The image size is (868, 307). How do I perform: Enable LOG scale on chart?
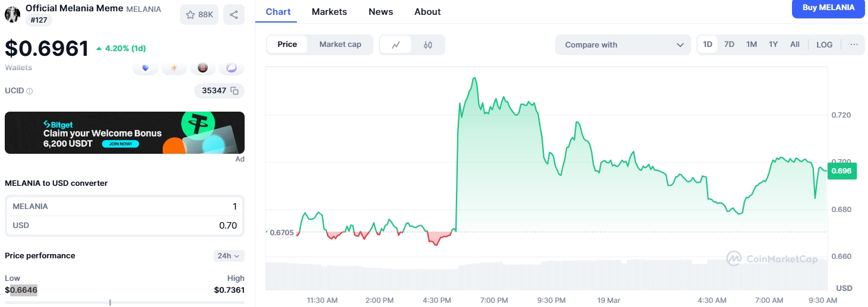825,45
